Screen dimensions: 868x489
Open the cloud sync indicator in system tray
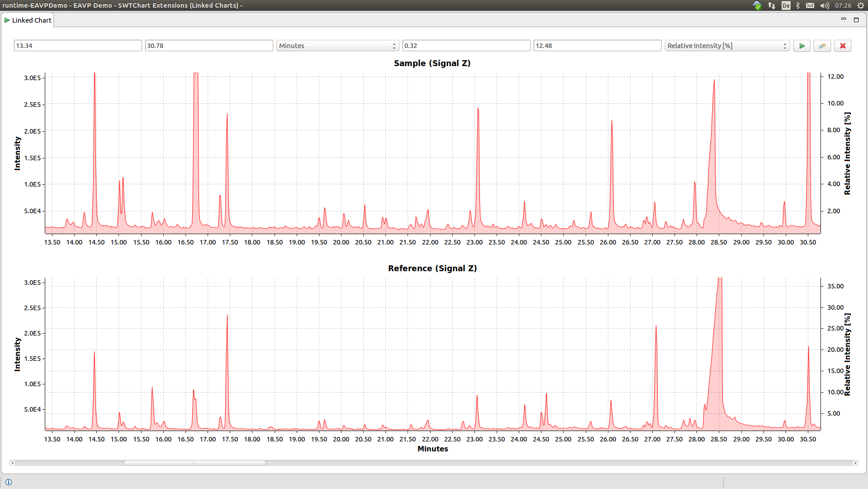coord(757,5)
